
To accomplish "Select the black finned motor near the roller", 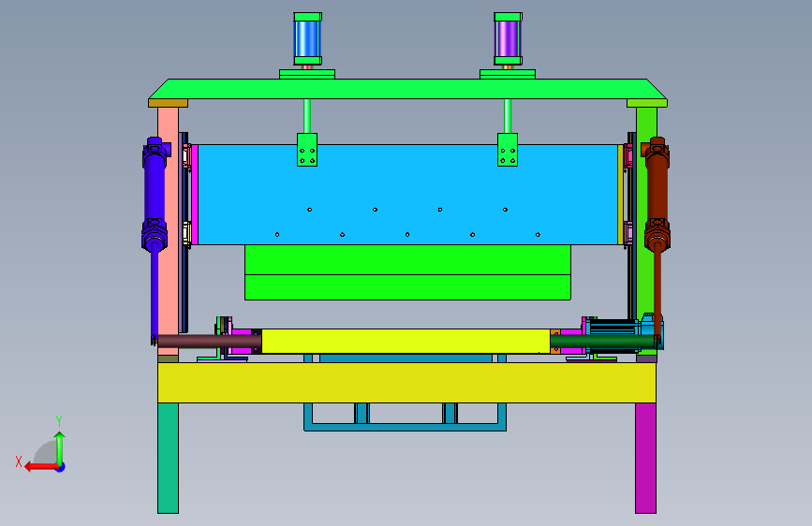I will point(613,328).
